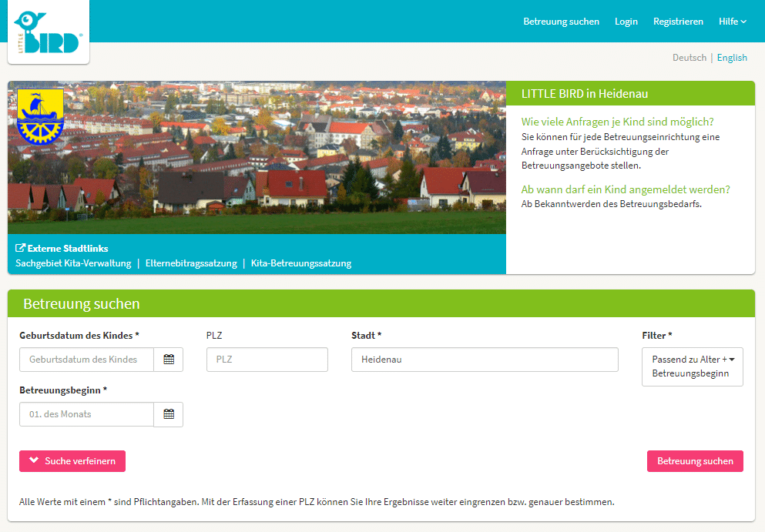Open calendar picker for Geburtsdatum des Kindes
The height and width of the screenshot is (532, 765).
click(x=168, y=360)
